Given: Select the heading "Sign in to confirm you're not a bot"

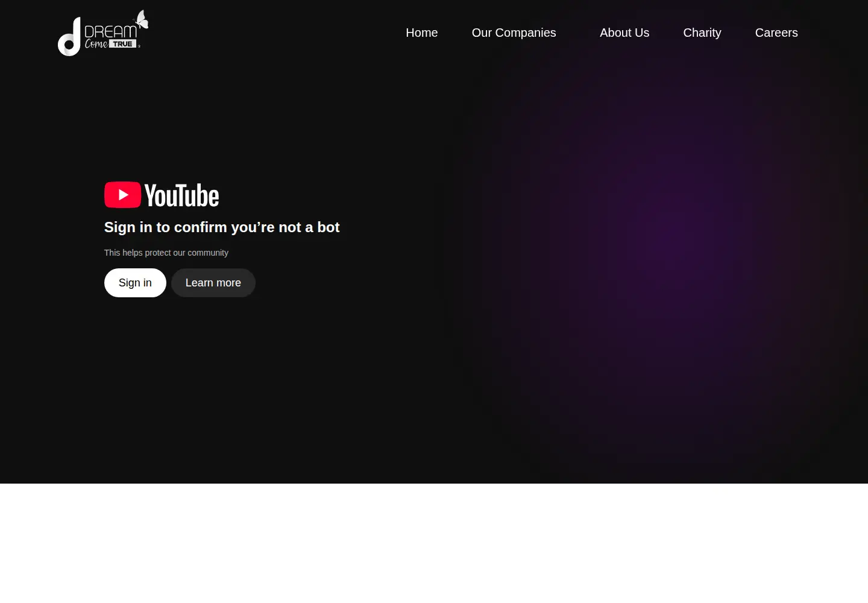Looking at the screenshot, I should click(x=222, y=227).
